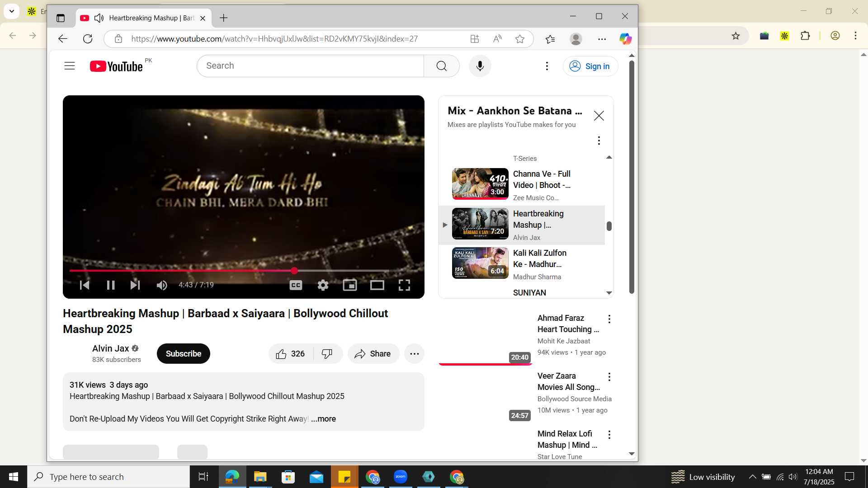Viewport: 868px width, 488px height.
Task: Open more actions menu beside Share
Action: point(415,354)
